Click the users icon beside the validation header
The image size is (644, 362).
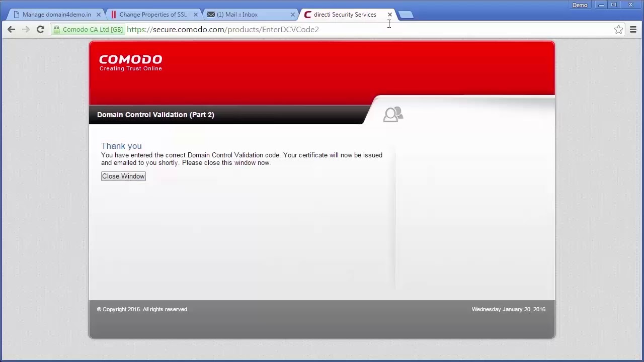[393, 115]
